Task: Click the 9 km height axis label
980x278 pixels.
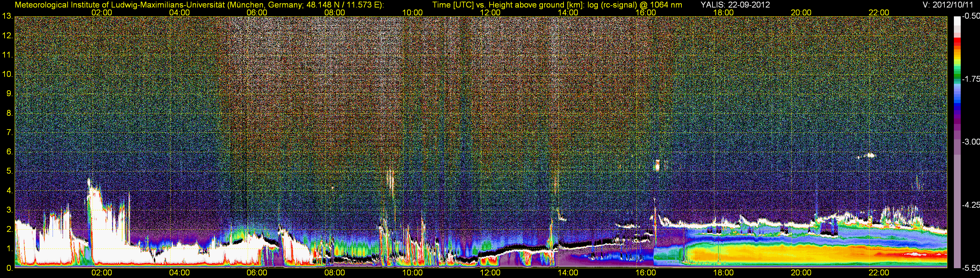Action: (9, 94)
